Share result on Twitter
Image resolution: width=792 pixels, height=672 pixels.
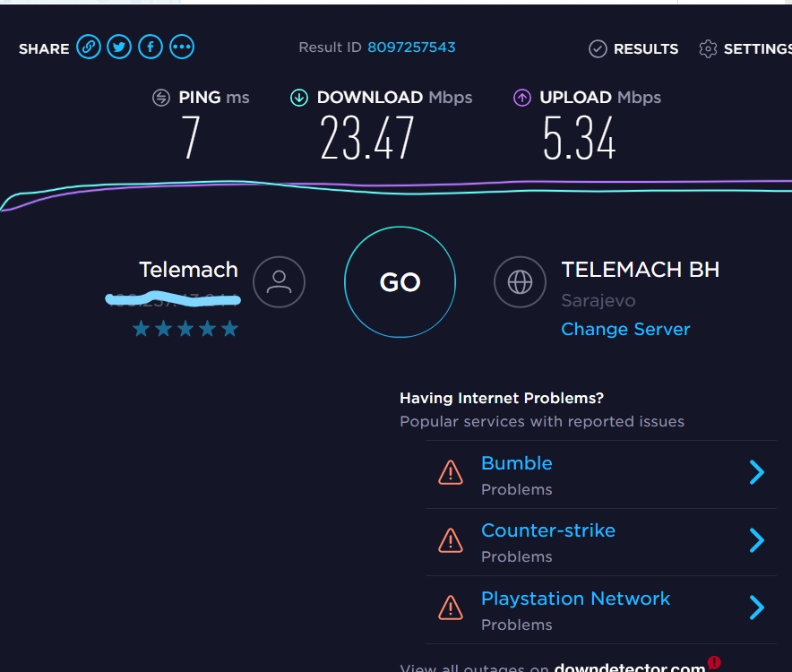[119, 47]
